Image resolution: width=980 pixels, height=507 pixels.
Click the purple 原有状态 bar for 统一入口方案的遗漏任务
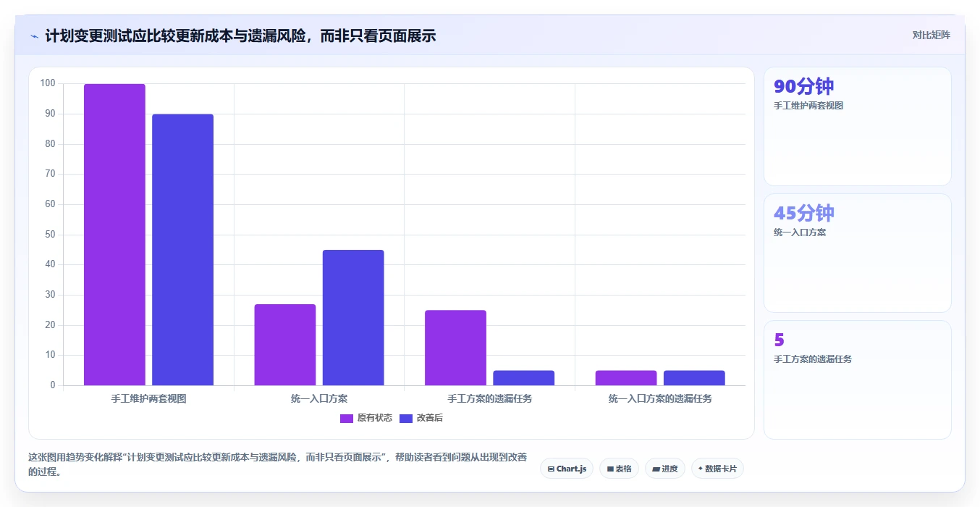coord(626,378)
